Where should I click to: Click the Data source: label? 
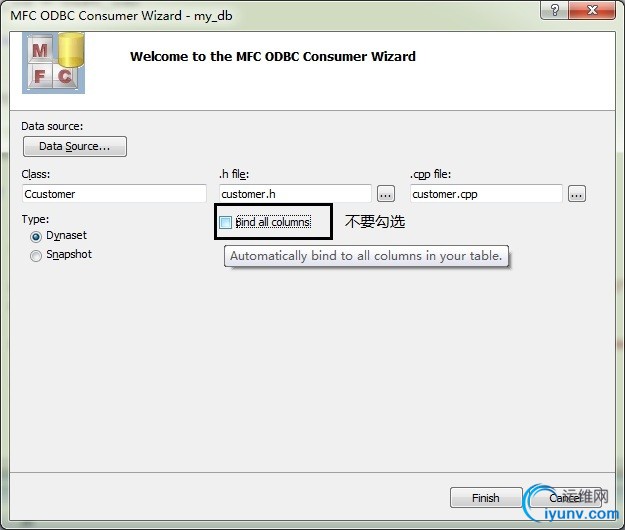pos(52,126)
